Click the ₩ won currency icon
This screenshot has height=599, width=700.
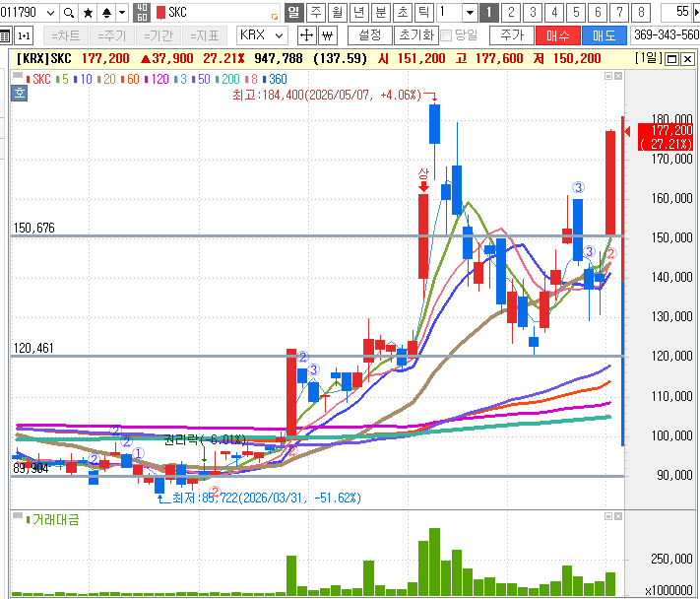(328, 35)
